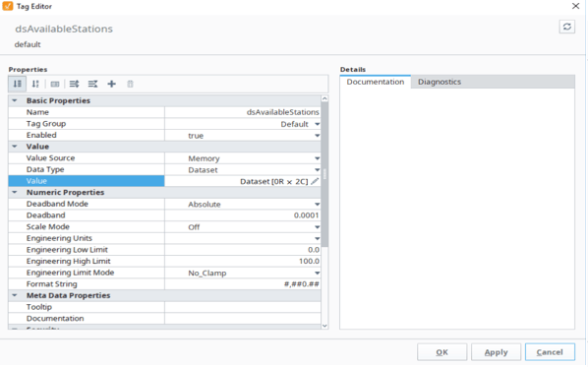The height and width of the screenshot is (367, 588).
Task: Close the Tag Editor window
Action: click(575, 6)
